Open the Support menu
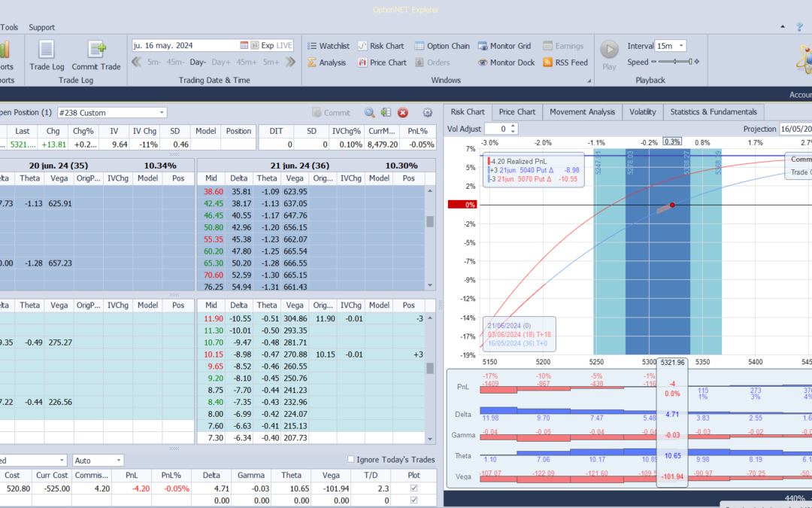Screen dimensions: 812x508 click(x=42, y=28)
